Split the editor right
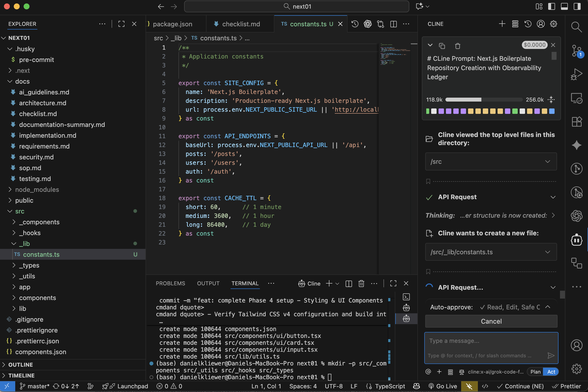The height and width of the screenshot is (392, 588). pos(393,24)
